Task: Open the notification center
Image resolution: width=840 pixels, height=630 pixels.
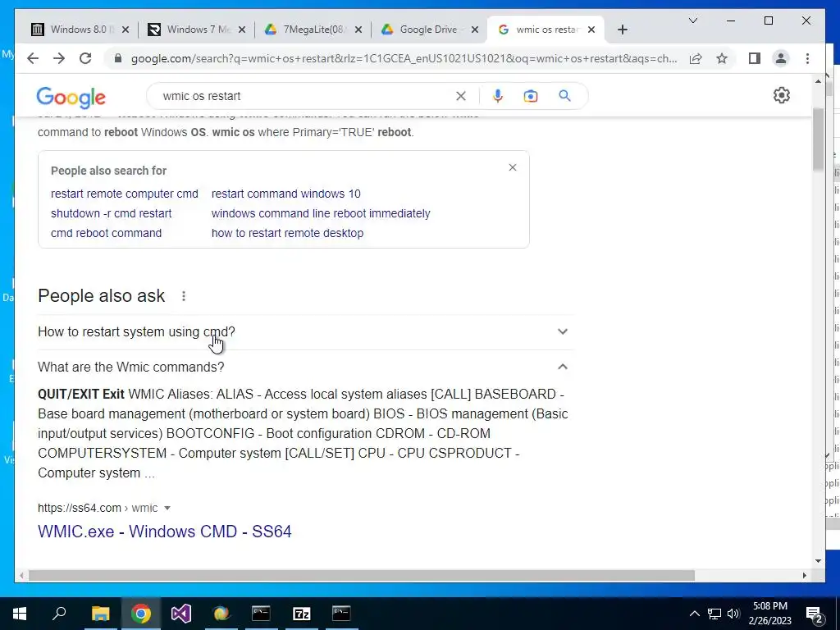Action: (815, 614)
